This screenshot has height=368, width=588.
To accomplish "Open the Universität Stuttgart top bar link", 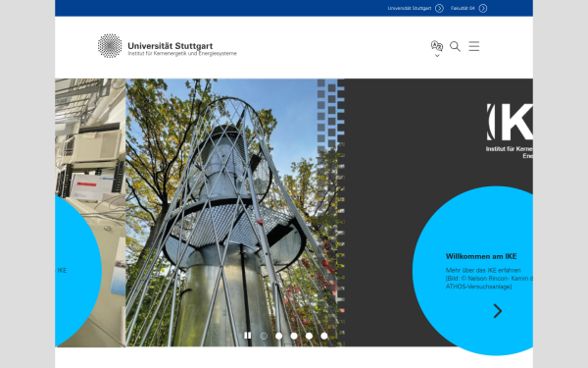I will point(409,8).
